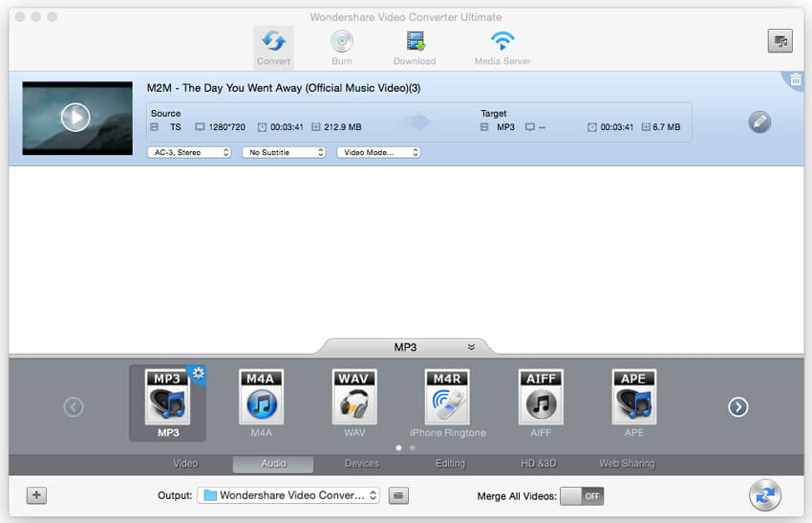Image resolution: width=812 pixels, height=523 pixels.
Task: Open the Output folder dropdown
Action: coord(288,495)
